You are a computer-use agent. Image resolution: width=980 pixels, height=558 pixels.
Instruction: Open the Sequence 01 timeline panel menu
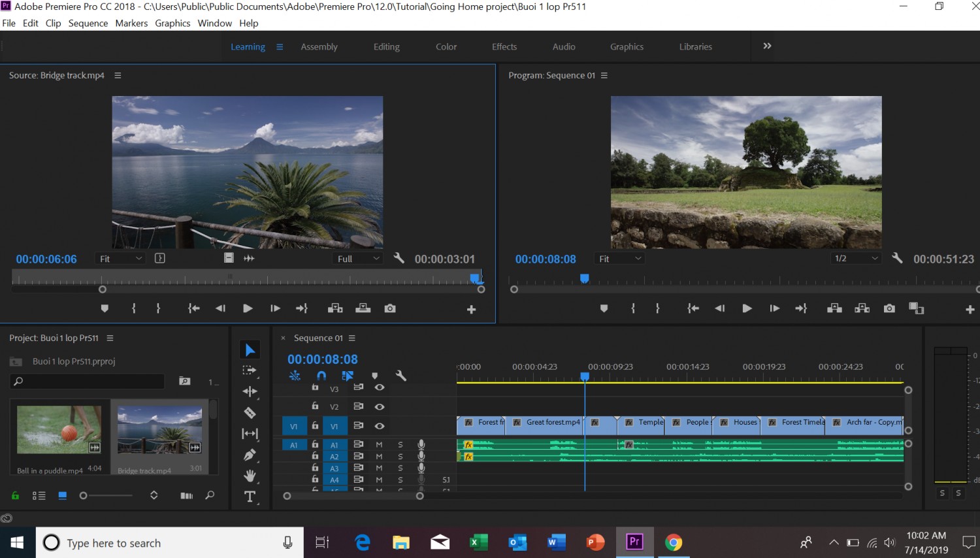352,338
